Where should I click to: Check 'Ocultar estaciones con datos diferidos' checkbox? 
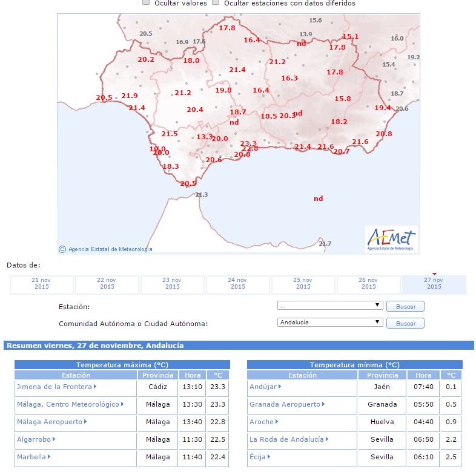(216, 2)
